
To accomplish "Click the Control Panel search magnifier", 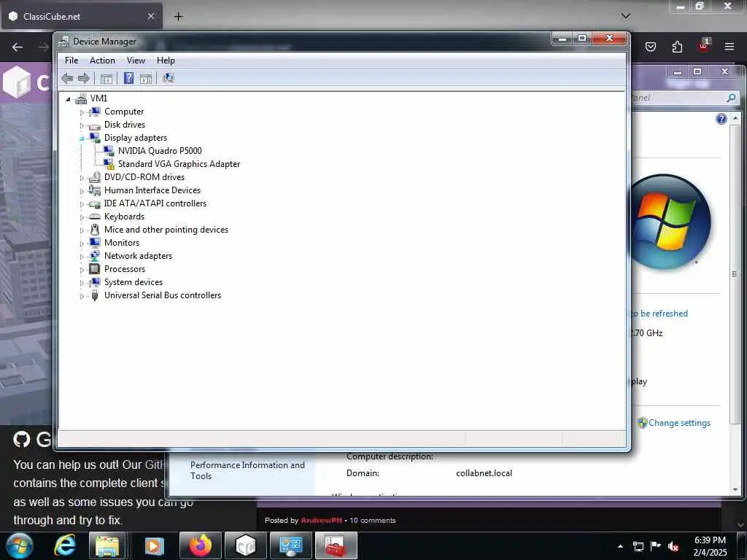I will click(x=731, y=98).
